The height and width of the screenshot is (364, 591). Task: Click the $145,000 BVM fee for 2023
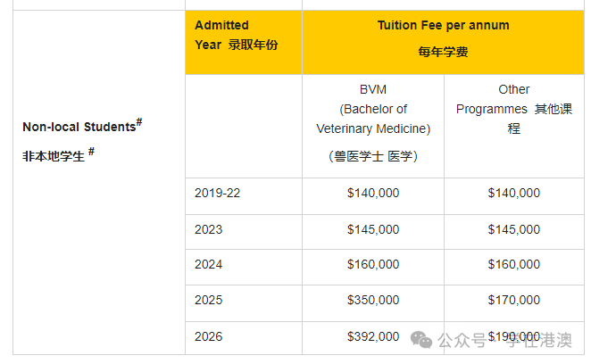[x=373, y=229]
